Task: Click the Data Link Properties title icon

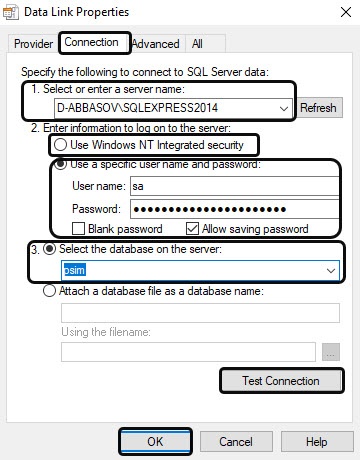Action: pyautogui.click(x=11, y=12)
